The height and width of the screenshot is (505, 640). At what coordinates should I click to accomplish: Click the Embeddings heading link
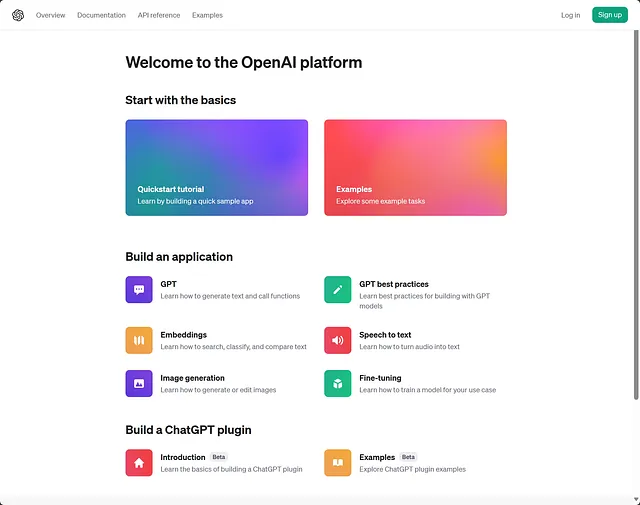click(x=184, y=335)
